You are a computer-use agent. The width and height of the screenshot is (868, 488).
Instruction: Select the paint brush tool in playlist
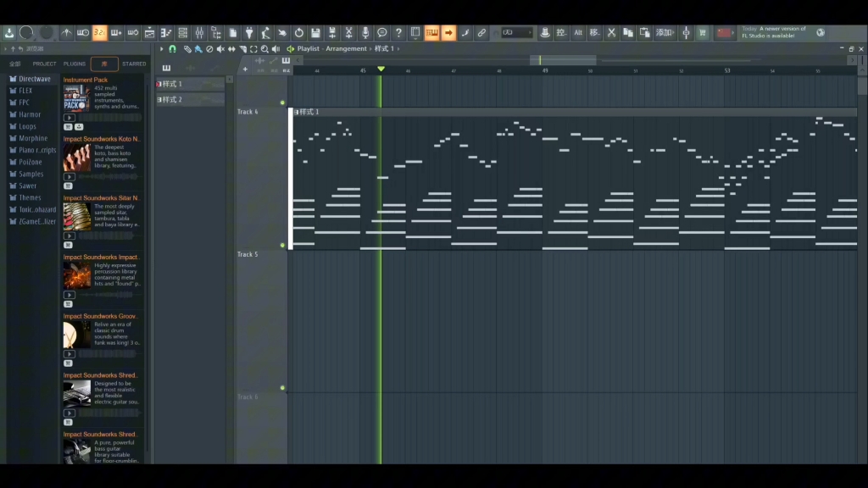198,49
